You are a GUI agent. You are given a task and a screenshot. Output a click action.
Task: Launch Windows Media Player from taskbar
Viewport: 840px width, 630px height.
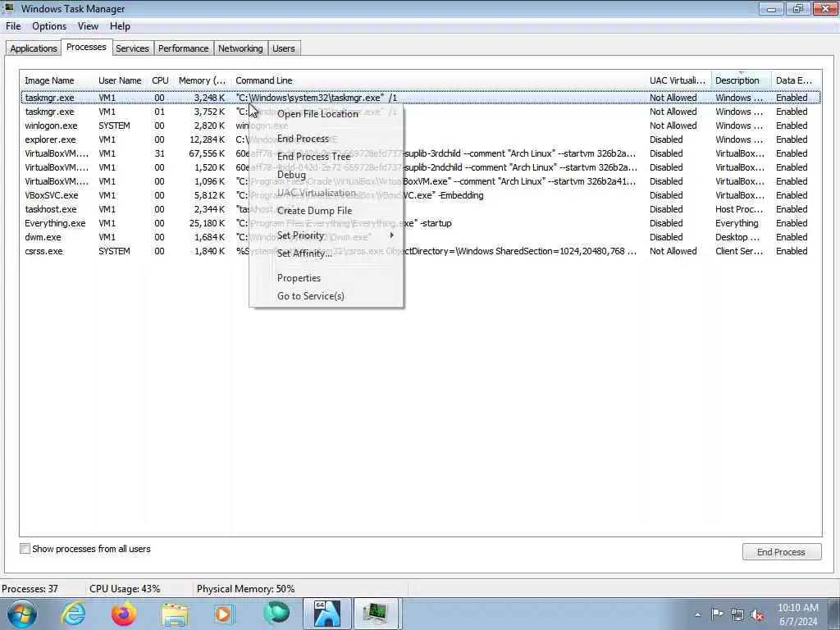pos(225,614)
